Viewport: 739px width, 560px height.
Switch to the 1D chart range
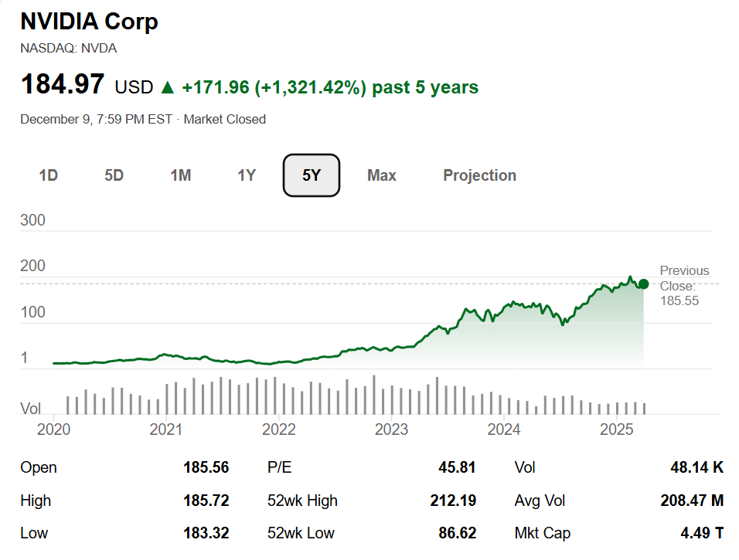[49, 175]
